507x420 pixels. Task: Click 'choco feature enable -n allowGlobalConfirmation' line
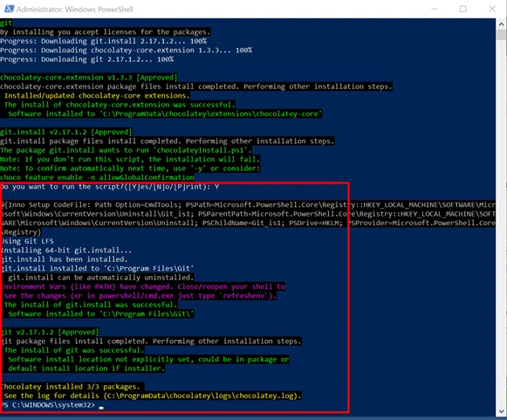(97, 177)
